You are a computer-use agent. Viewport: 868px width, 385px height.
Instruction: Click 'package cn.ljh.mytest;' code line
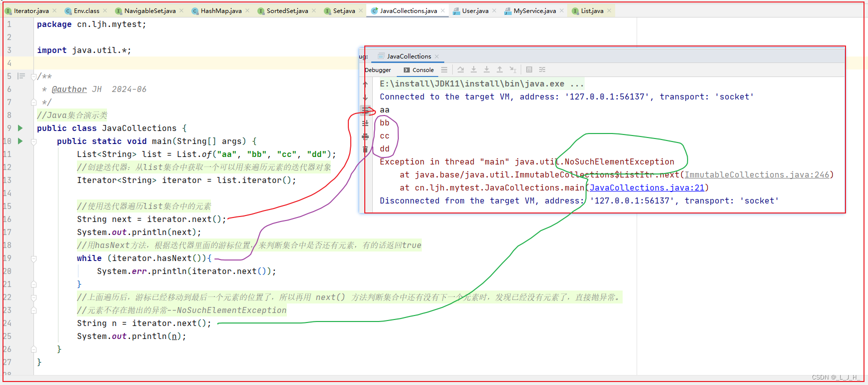click(91, 24)
